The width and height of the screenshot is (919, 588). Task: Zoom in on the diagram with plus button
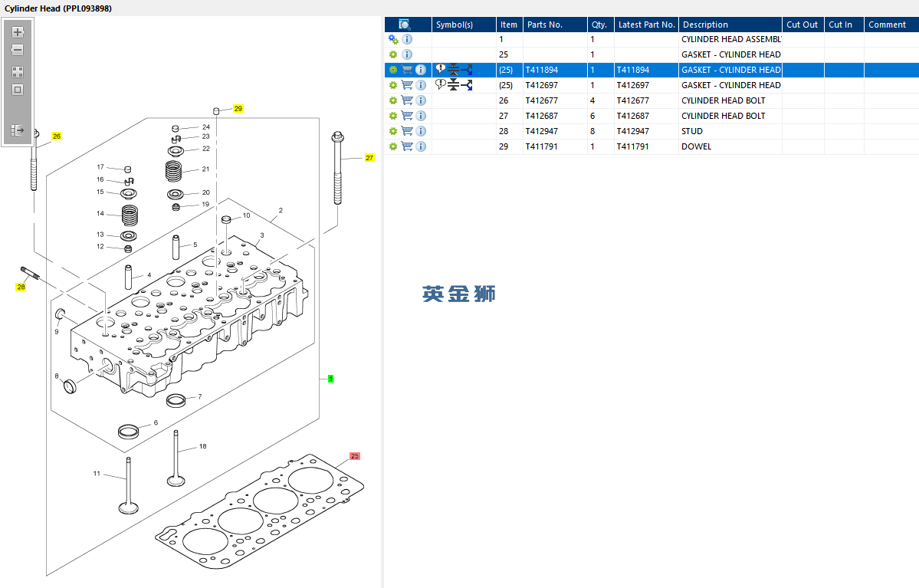tap(18, 31)
